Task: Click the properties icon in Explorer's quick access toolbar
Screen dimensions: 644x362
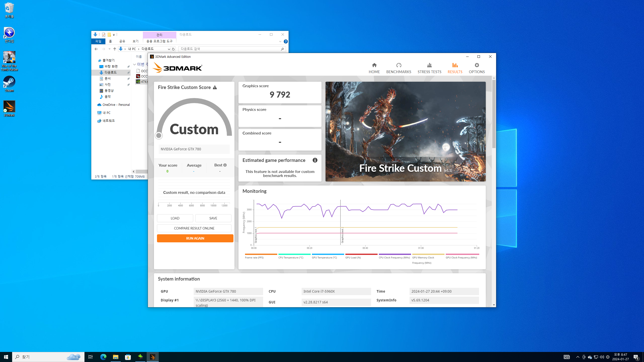Action: pos(104,35)
